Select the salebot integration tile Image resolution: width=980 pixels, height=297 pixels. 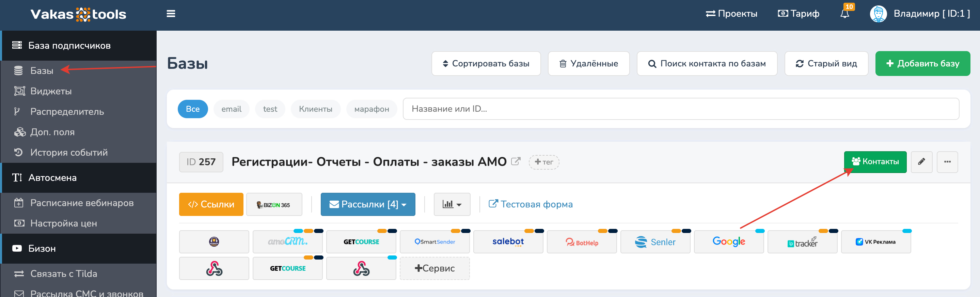pos(508,242)
